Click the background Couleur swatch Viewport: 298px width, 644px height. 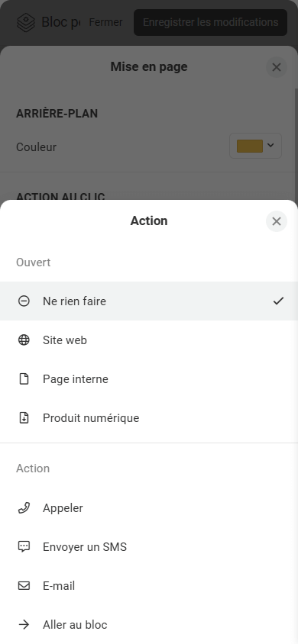tap(250, 146)
